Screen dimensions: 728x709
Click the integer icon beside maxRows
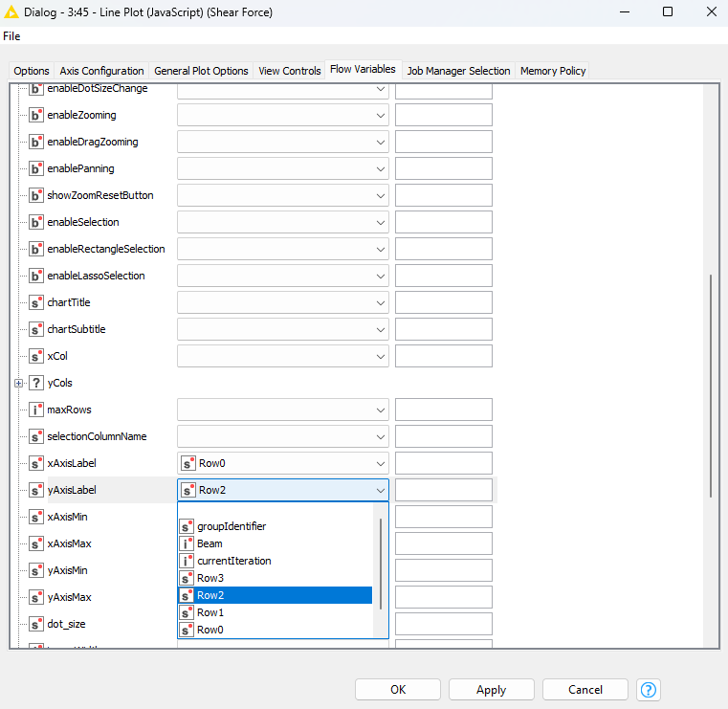tap(36, 410)
